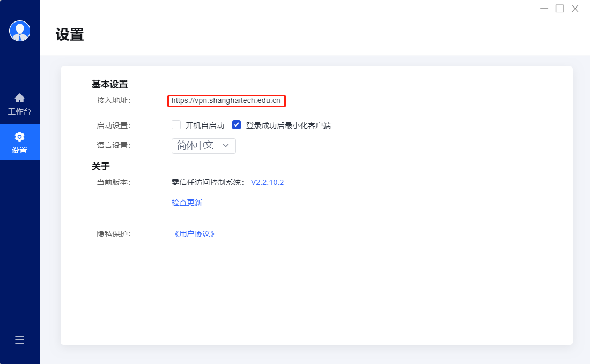Image resolution: width=590 pixels, height=364 pixels.
Task: Uncheck 登录成功后最小化客户端 checkbox
Action: pos(237,125)
